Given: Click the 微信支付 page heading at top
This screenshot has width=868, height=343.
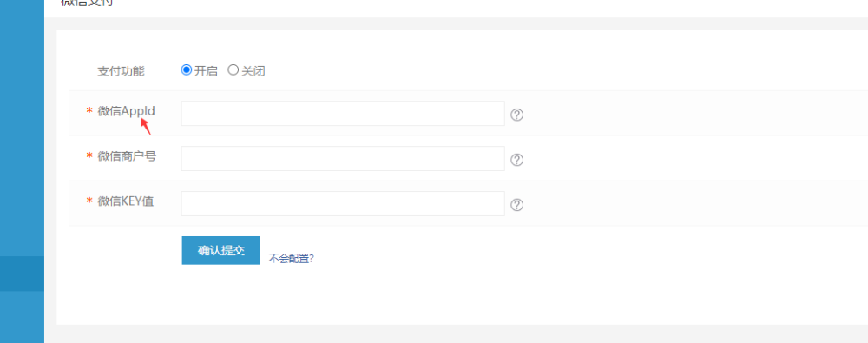Looking at the screenshot, I should pos(88,3).
